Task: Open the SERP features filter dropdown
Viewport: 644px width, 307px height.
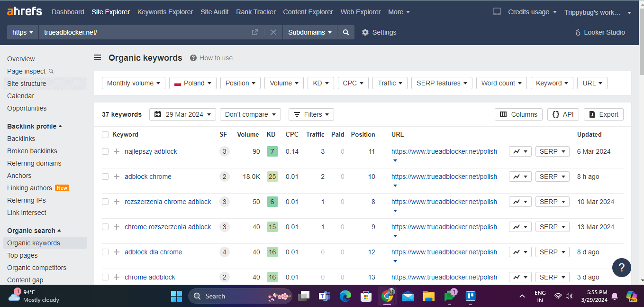Action: pos(442,83)
